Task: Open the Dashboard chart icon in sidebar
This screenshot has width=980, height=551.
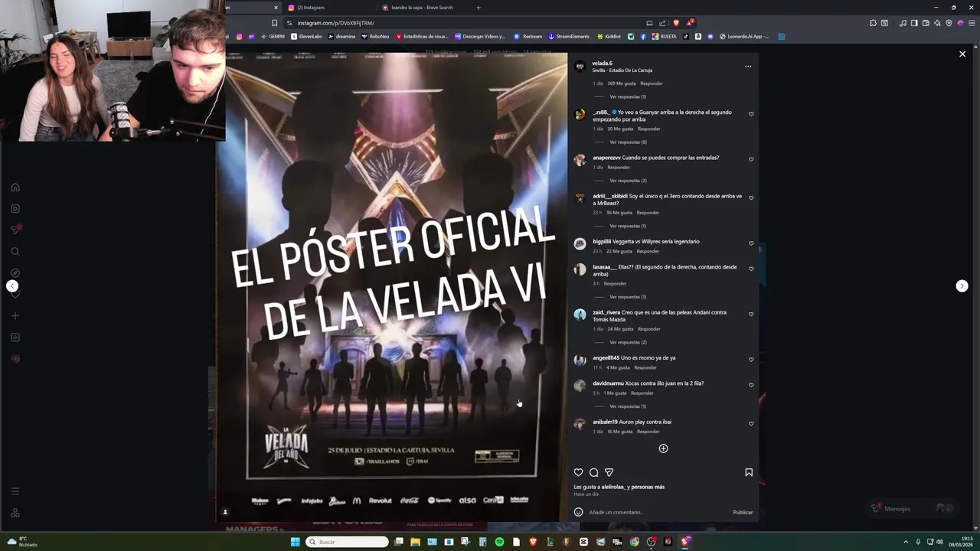Action: click(x=15, y=337)
